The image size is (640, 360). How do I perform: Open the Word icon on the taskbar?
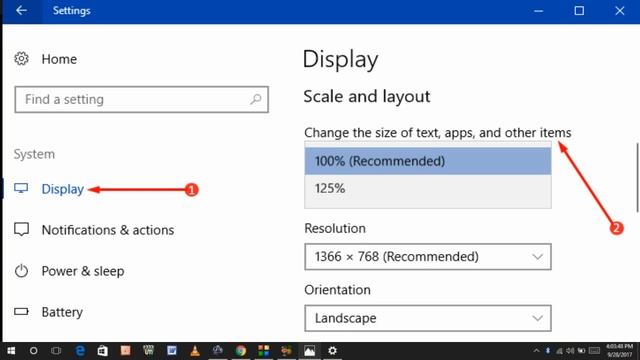(172, 351)
